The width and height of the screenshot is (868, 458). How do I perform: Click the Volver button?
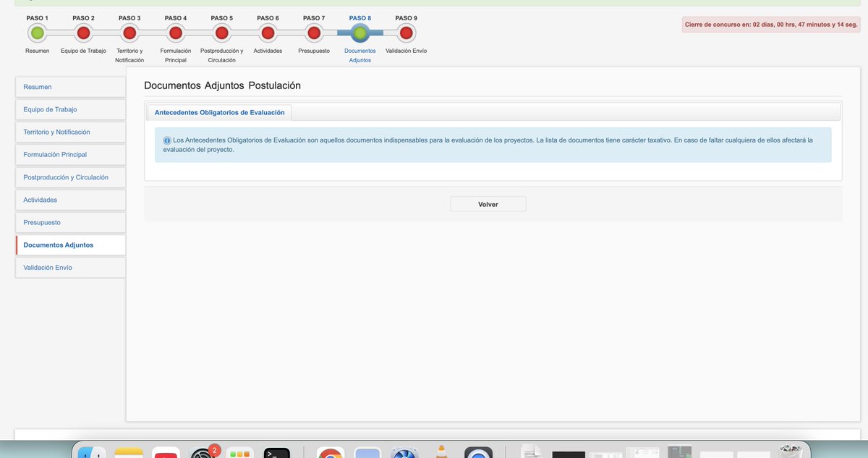(x=488, y=204)
